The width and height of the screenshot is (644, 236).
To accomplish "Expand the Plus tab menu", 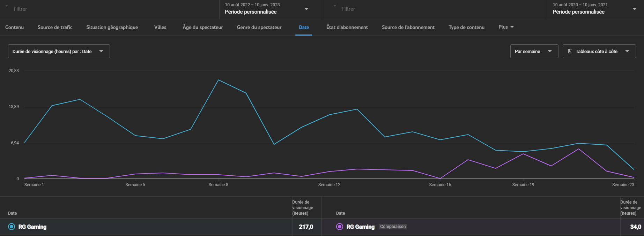I will pos(506,27).
